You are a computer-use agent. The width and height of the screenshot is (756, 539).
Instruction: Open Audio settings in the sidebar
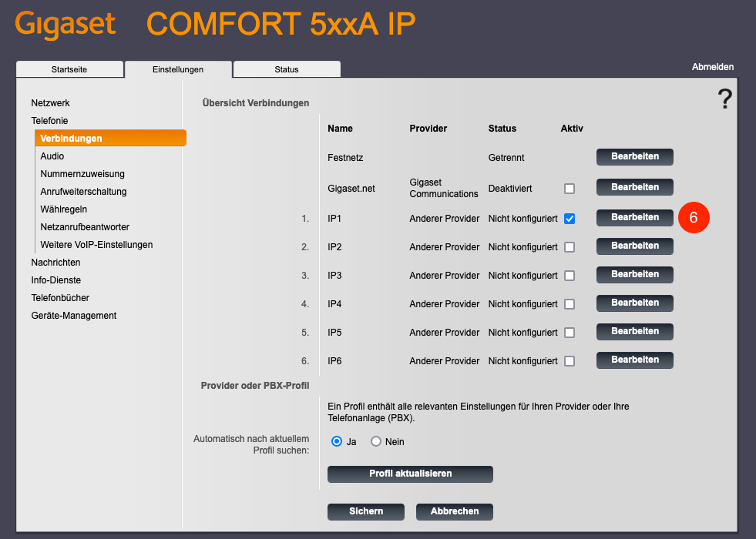[x=52, y=156]
